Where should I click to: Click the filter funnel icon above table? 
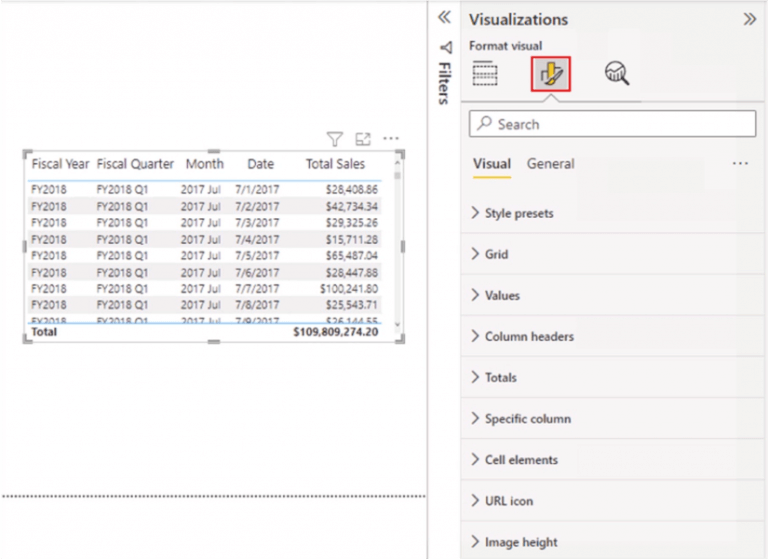pyautogui.click(x=335, y=139)
